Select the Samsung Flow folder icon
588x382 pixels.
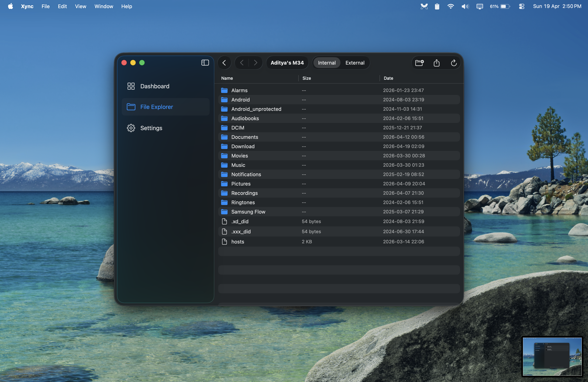(224, 212)
